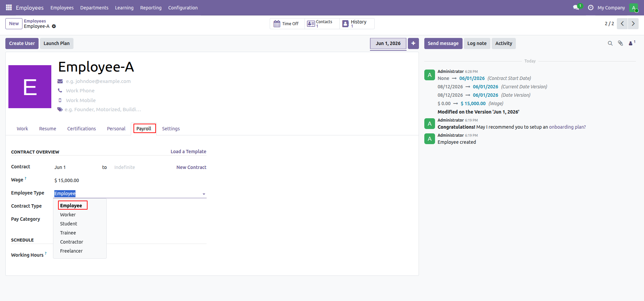
Task: Open the conversations chat icon
Action: (576, 7)
